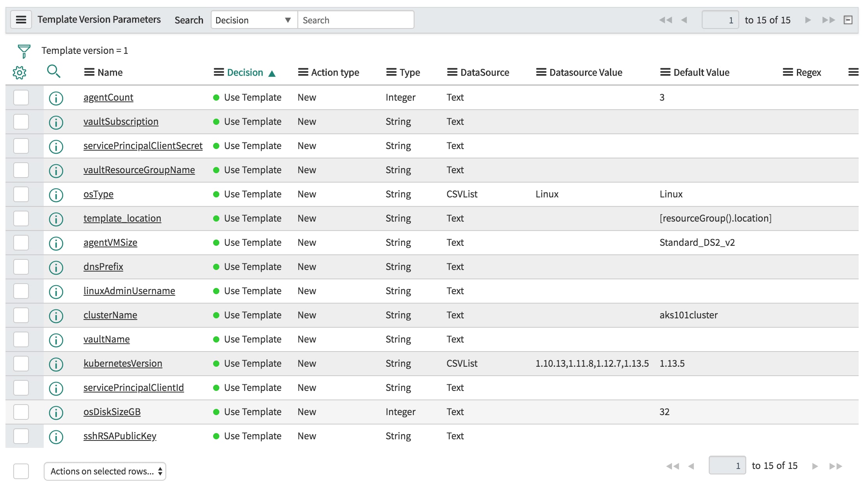
Task: Open the Name column options menu
Action: (89, 72)
